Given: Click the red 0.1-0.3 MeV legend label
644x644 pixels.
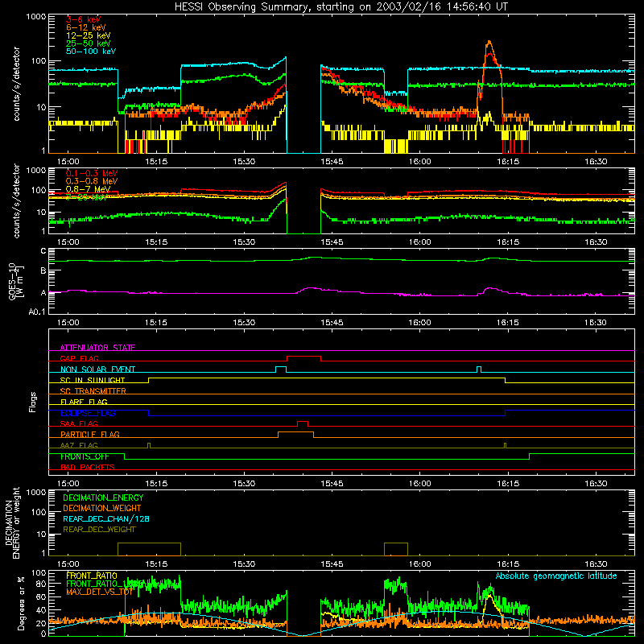Looking at the screenshot, I should tap(92, 173).
